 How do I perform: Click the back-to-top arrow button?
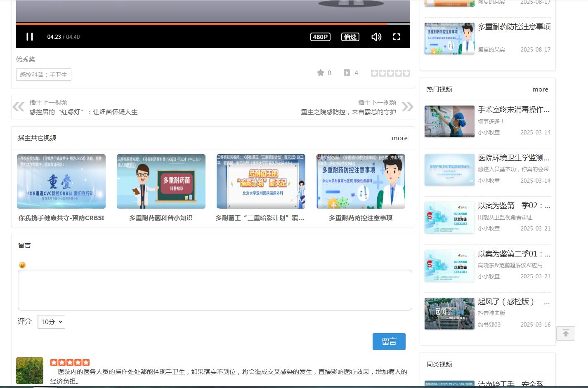[x=565, y=333]
